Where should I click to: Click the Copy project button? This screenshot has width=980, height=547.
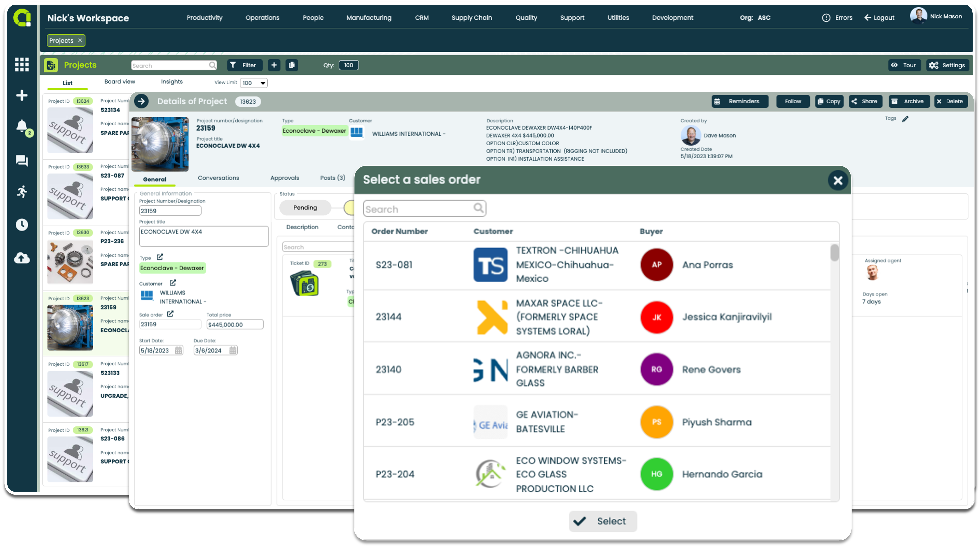coord(829,101)
